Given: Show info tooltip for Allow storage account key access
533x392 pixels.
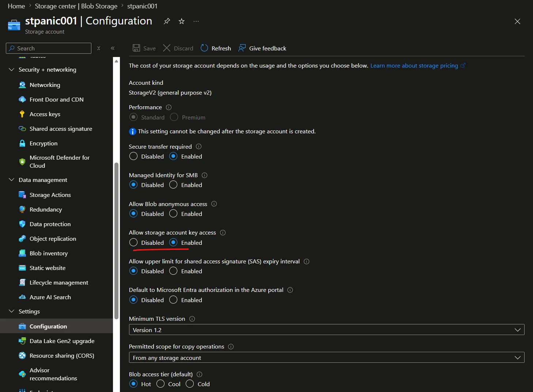Looking at the screenshot, I should point(223,233).
